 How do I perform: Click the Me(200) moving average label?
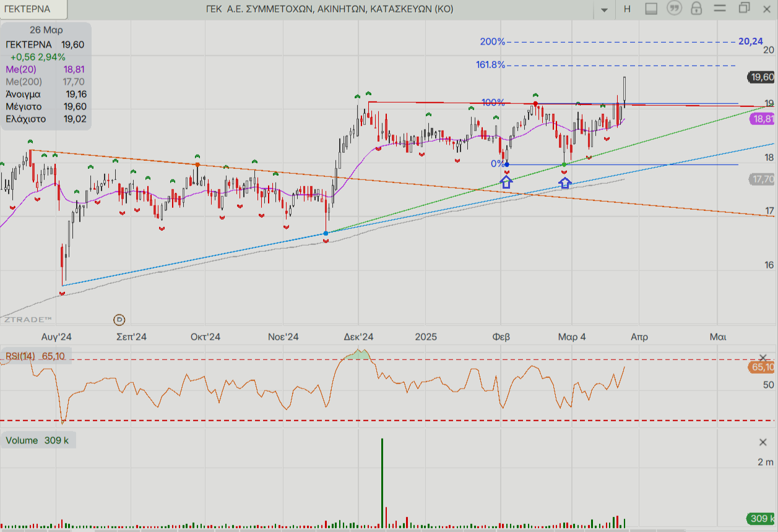point(24,82)
